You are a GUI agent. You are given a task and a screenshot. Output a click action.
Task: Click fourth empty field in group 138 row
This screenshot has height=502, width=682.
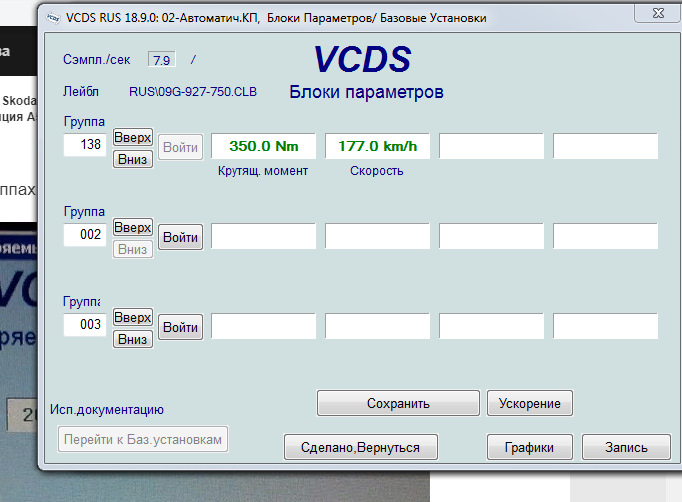[x=605, y=146]
